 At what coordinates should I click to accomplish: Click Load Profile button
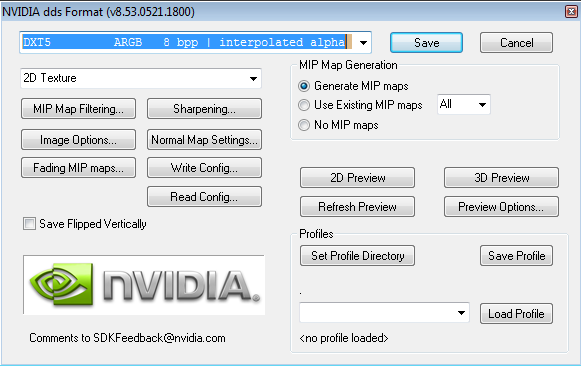pyautogui.click(x=517, y=314)
